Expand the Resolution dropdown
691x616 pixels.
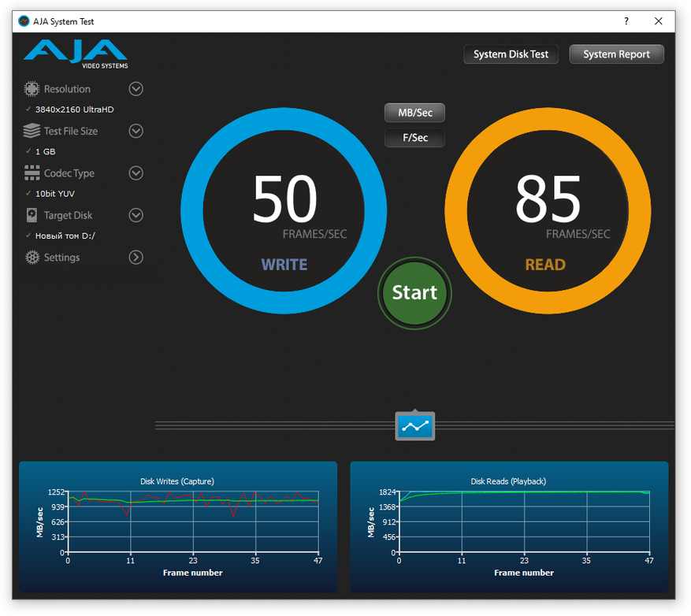(x=136, y=89)
